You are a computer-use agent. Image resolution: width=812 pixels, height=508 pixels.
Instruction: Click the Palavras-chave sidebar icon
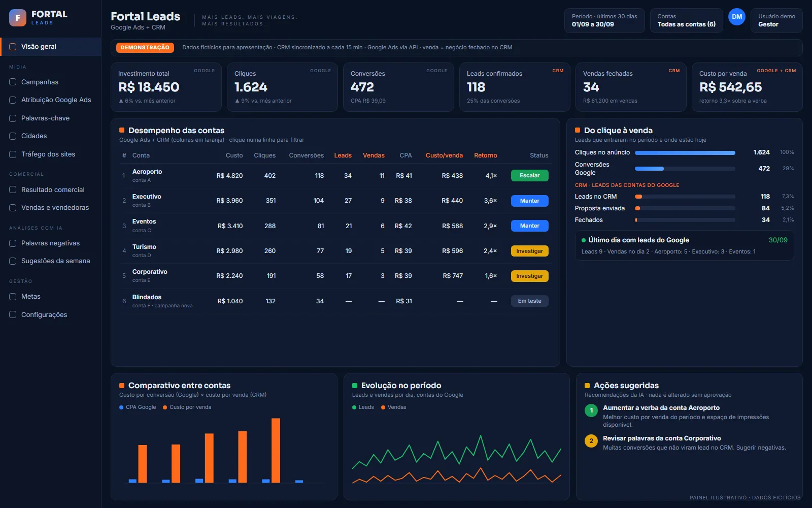13,118
